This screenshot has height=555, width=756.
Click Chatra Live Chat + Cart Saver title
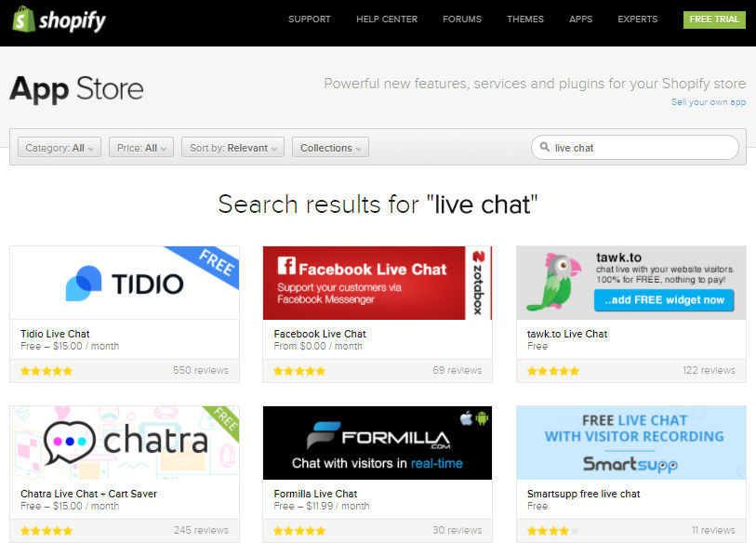point(88,494)
